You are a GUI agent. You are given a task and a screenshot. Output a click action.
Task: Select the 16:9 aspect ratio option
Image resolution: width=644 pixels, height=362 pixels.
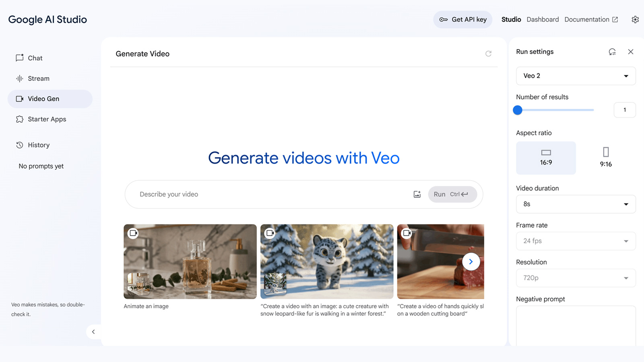pos(546,158)
